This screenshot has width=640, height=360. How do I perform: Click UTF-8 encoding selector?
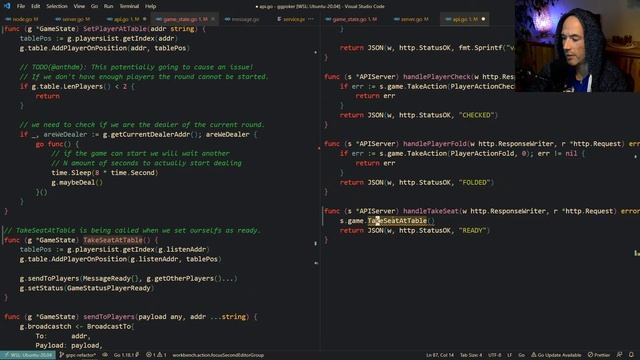tap(494, 355)
